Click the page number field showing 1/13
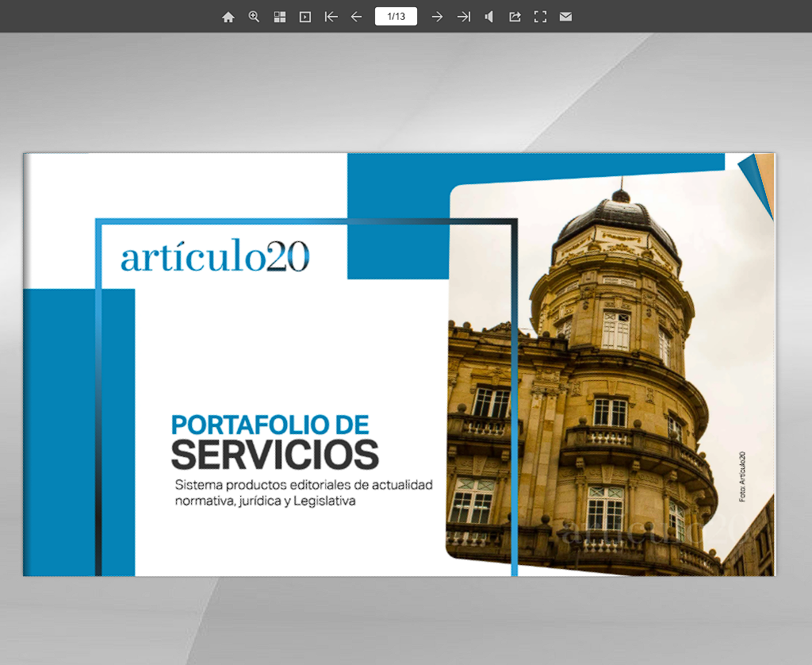 [x=396, y=17]
